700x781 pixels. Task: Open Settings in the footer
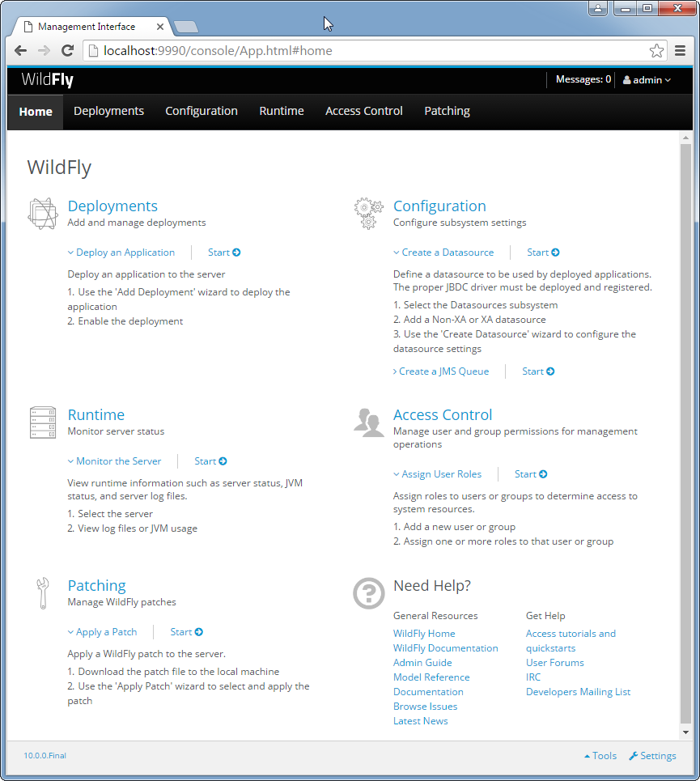(x=653, y=756)
